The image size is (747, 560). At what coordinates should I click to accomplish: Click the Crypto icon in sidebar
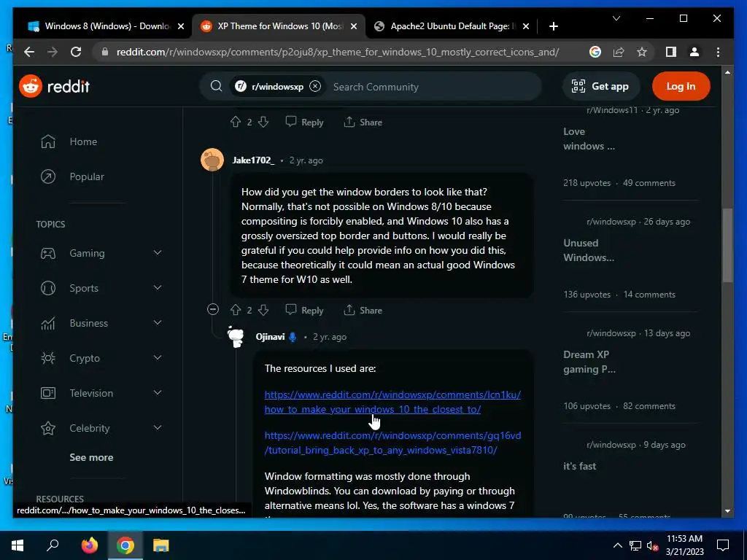[x=47, y=358]
